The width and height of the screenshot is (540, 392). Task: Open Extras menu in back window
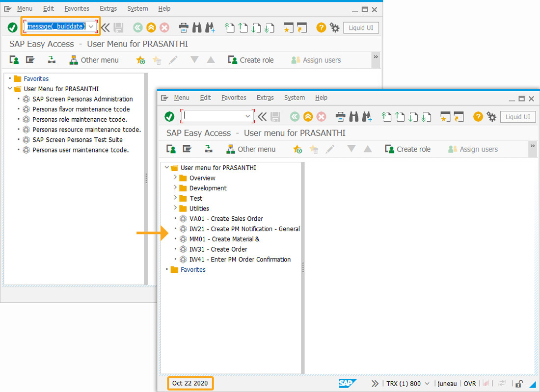[108, 9]
